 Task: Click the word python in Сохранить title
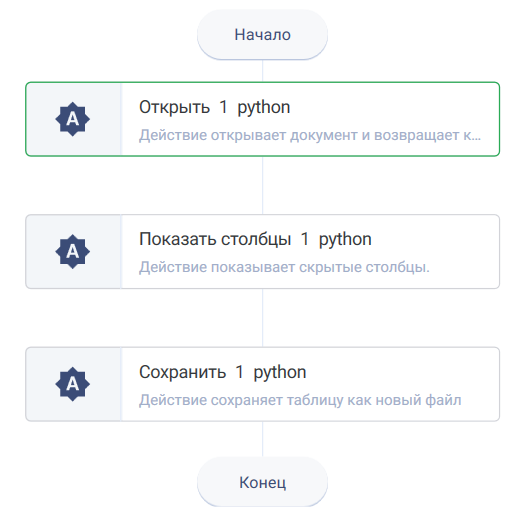point(280,372)
